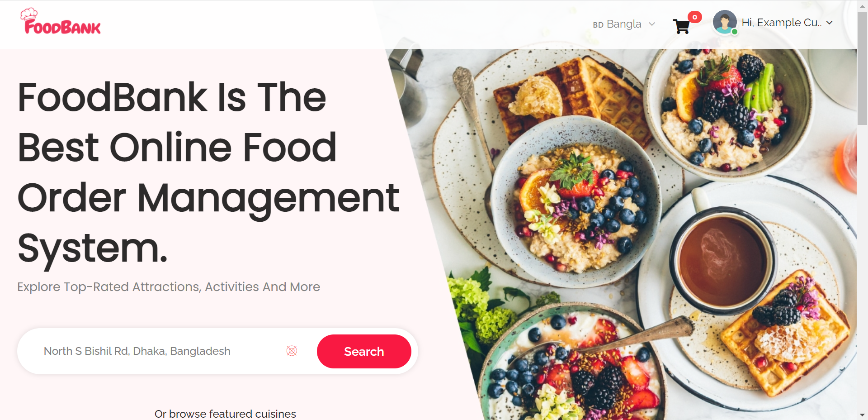This screenshot has height=420, width=868.
Task: Click the scrollbar up arrow
Action: click(863, 5)
